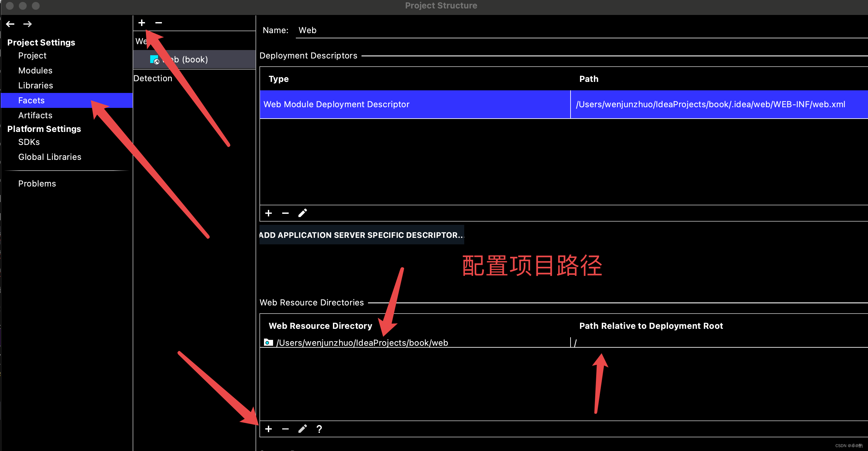Viewport: 868px width, 451px height.
Task: Select the Web Module Deployment Descriptor row
Action: pos(414,104)
